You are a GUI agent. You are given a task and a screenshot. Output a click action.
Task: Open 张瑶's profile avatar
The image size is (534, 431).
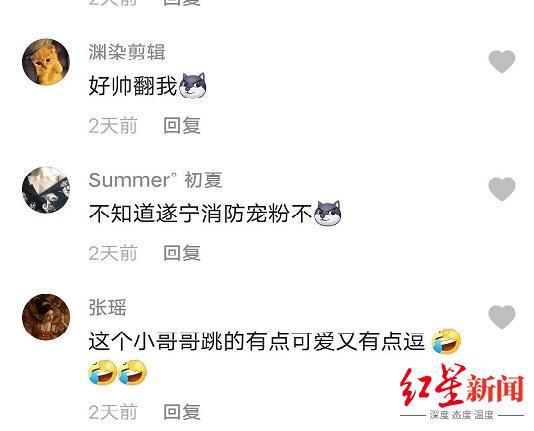point(46,317)
